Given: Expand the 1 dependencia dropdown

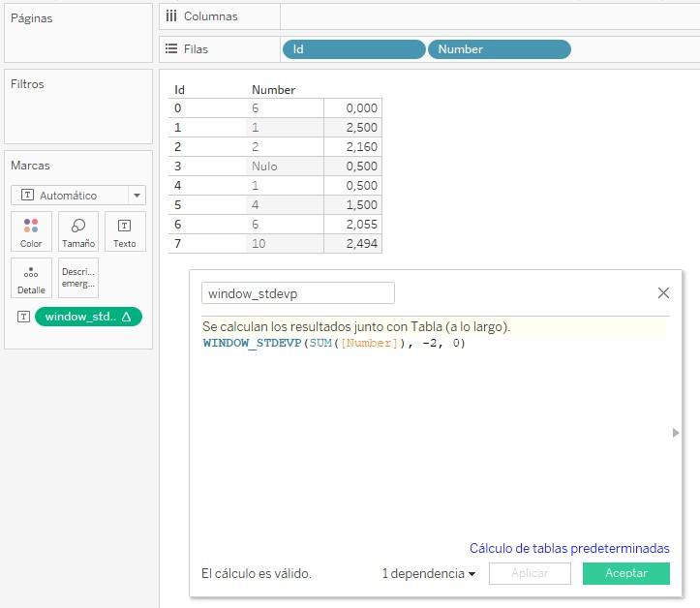Looking at the screenshot, I should (x=429, y=573).
